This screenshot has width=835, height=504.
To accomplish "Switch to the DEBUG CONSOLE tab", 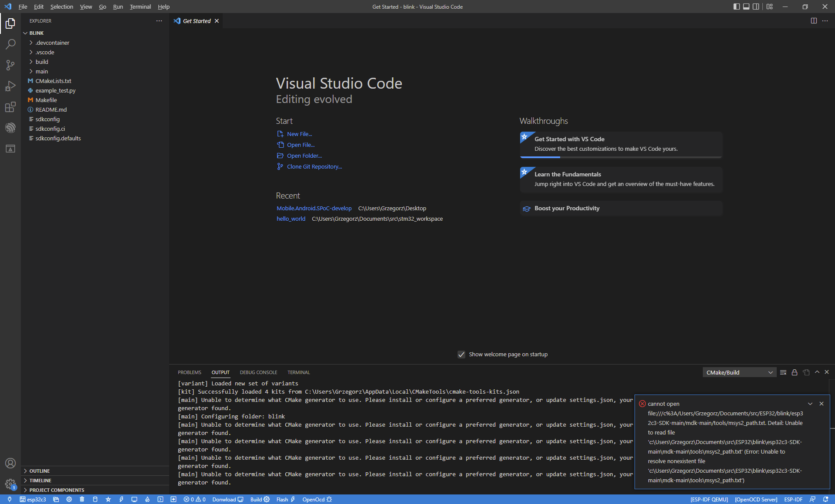I will [x=258, y=372].
